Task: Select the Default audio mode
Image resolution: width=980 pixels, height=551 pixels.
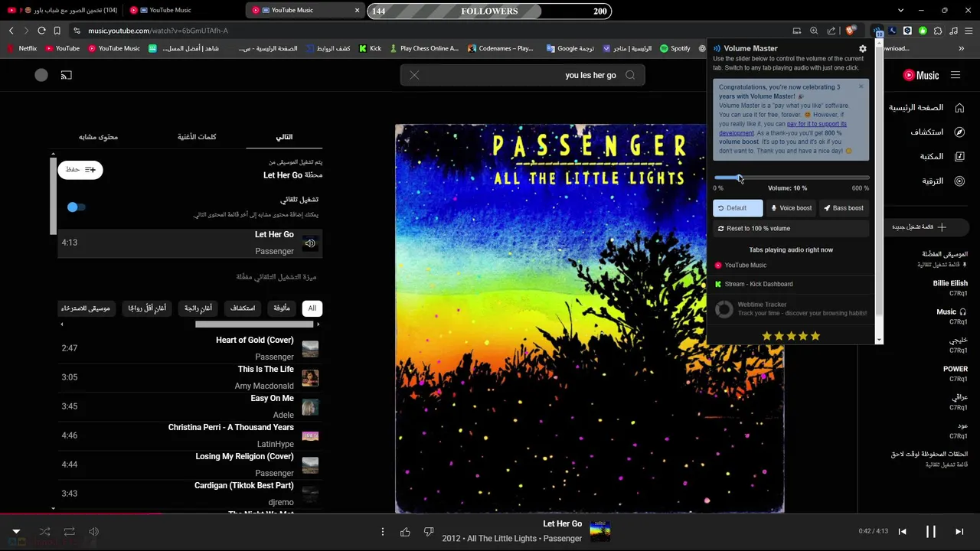Action: click(738, 208)
